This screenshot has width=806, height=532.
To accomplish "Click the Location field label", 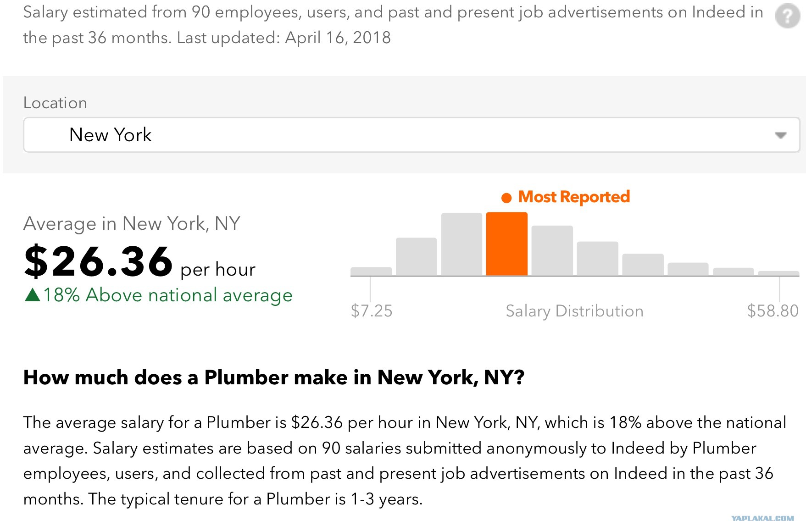I will click(x=55, y=103).
